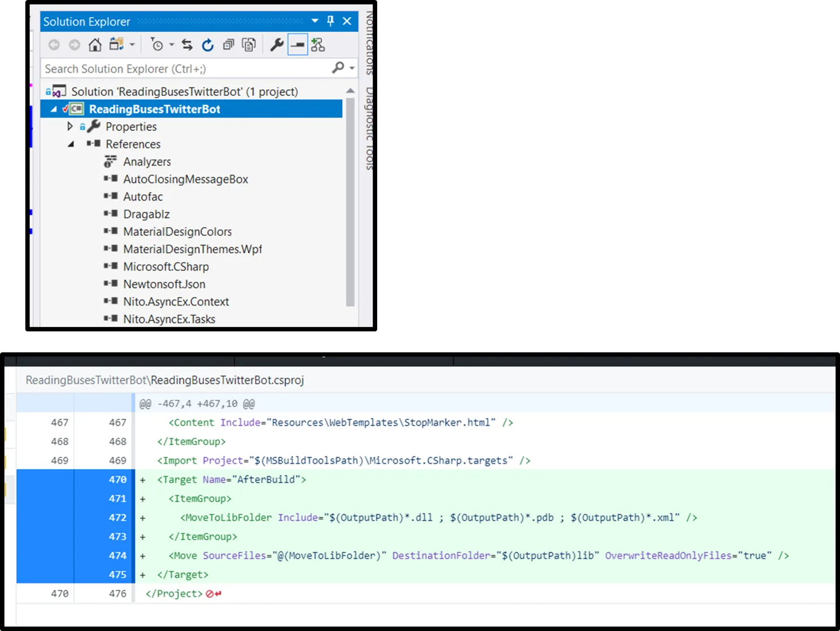Go to Home view in Solution Explorer
This screenshot has width=840, height=631.
click(x=95, y=45)
